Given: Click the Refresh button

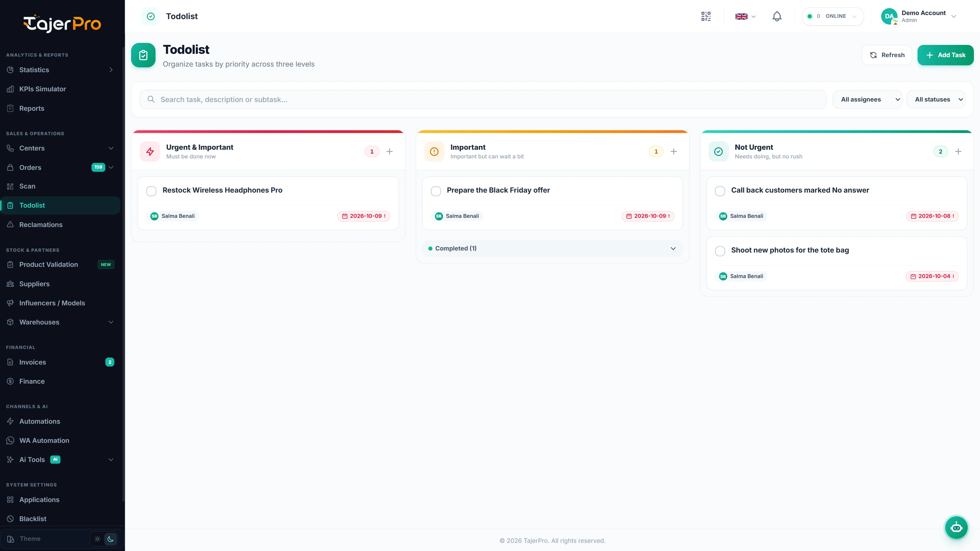Looking at the screenshot, I should click(887, 55).
